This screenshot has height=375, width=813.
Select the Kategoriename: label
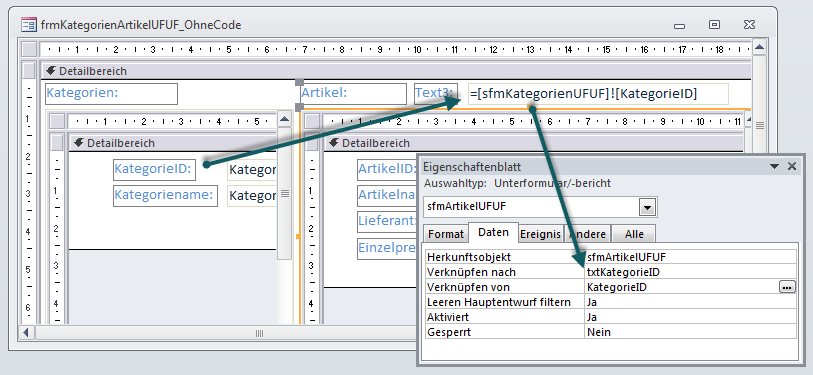pos(165,196)
